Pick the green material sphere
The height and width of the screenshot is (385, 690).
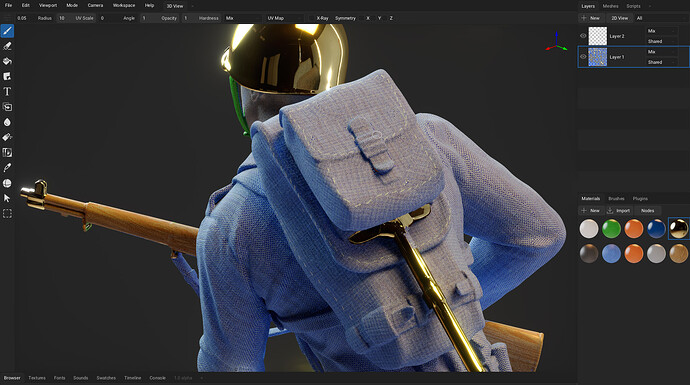[611, 229]
